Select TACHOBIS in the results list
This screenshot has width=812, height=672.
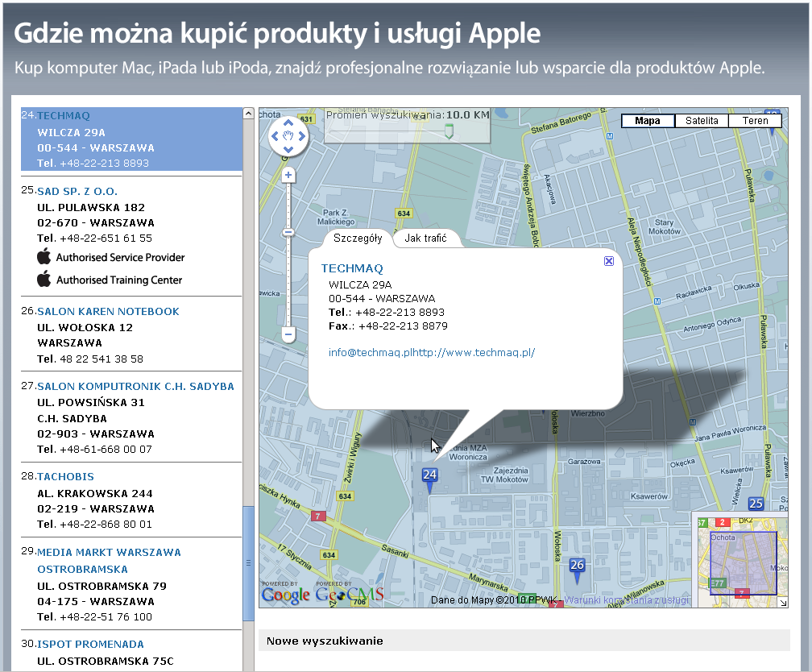(x=65, y=477)
